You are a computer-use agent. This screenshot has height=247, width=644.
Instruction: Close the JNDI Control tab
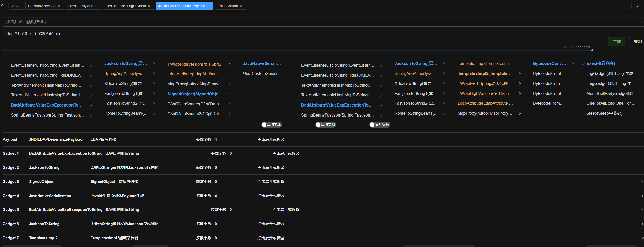241,6
